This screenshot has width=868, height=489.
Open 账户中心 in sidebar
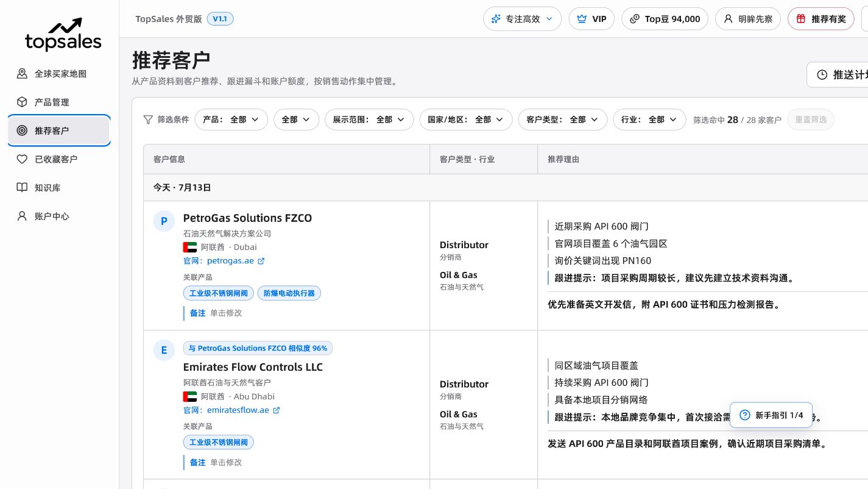(59, 216)
